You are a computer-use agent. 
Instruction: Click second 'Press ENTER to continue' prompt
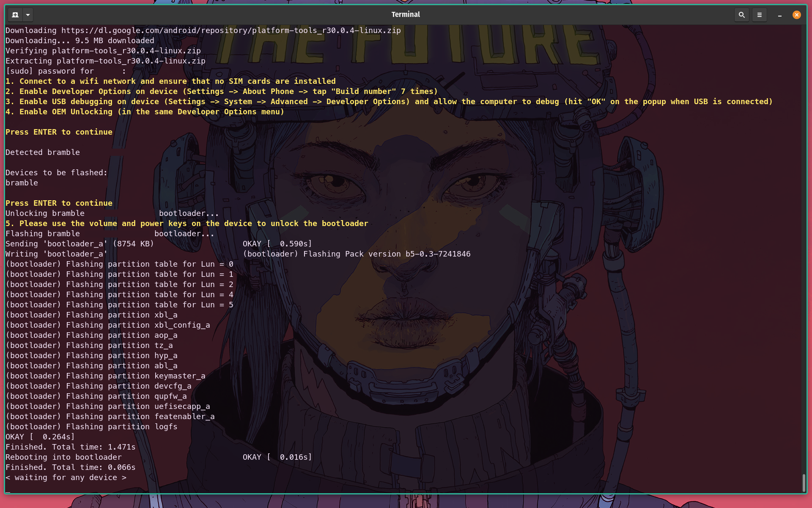click(x=59, y=203)
